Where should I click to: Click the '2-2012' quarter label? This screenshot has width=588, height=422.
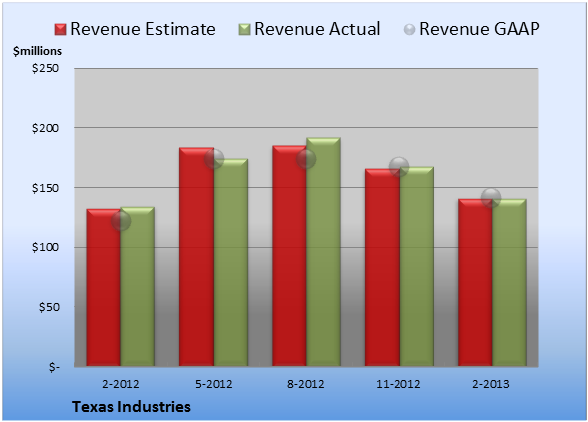121,384
